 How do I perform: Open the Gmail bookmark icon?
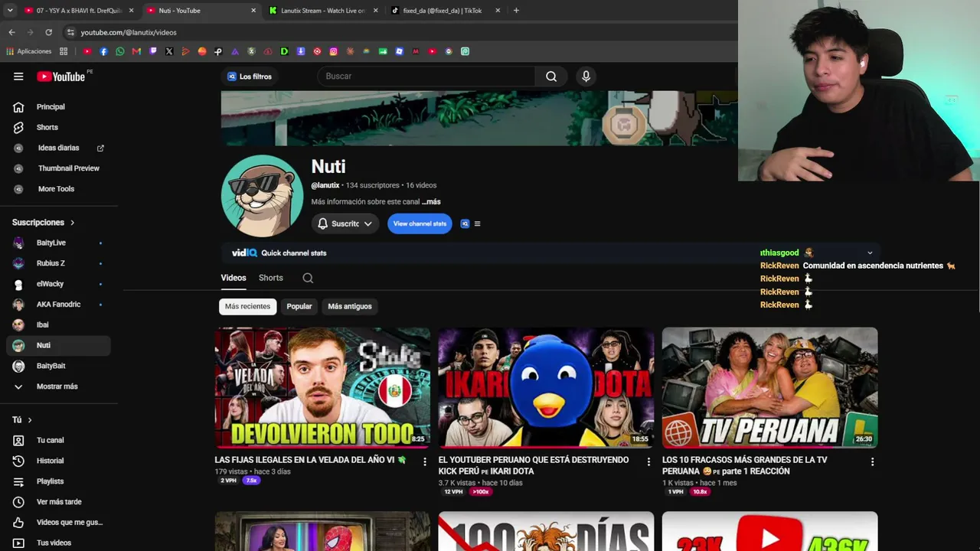[x=136, y=51]
